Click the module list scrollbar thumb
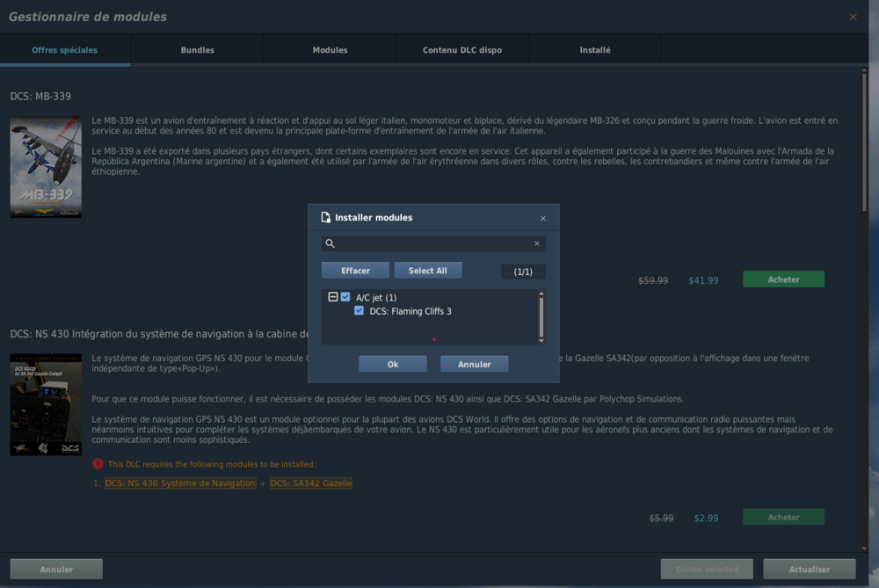 coord(541,316)
